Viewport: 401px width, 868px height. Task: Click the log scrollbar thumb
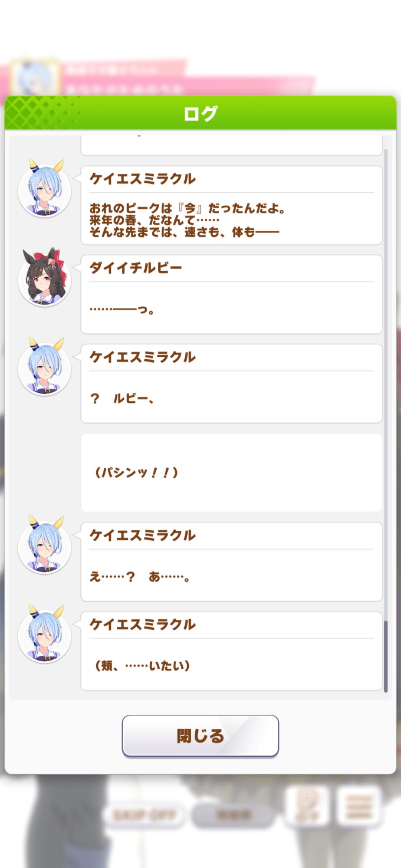click(x=385, y=656)
